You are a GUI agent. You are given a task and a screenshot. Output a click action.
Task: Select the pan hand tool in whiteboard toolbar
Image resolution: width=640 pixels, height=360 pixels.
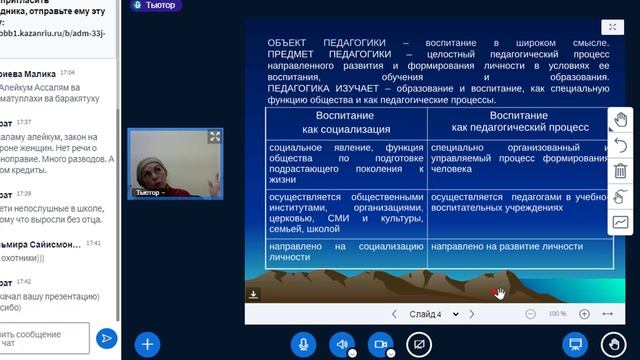(620, 120)
